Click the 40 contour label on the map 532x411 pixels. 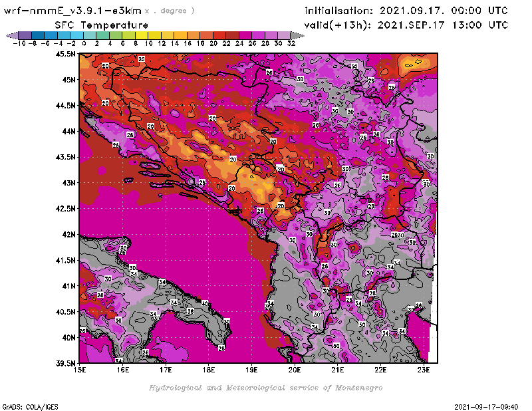point(205,303)
